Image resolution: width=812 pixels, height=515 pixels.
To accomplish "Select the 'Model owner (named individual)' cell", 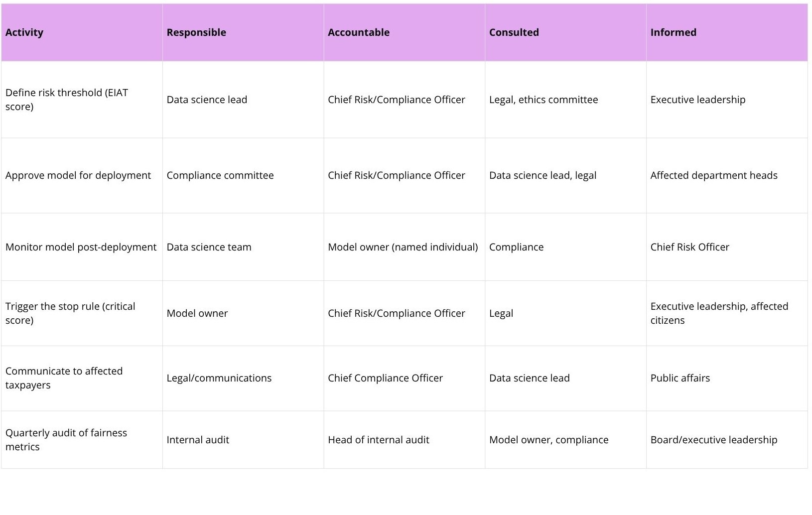I will click(x=405, y=247).
